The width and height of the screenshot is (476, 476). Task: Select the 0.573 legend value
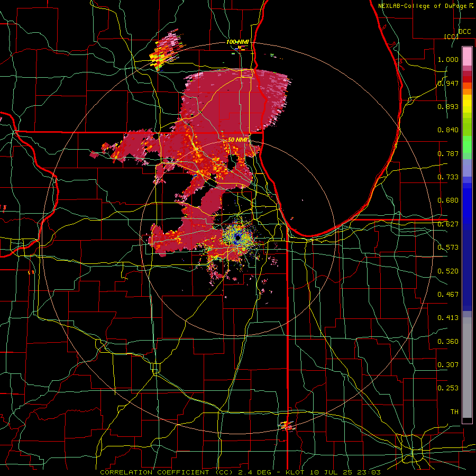(448, 248)
